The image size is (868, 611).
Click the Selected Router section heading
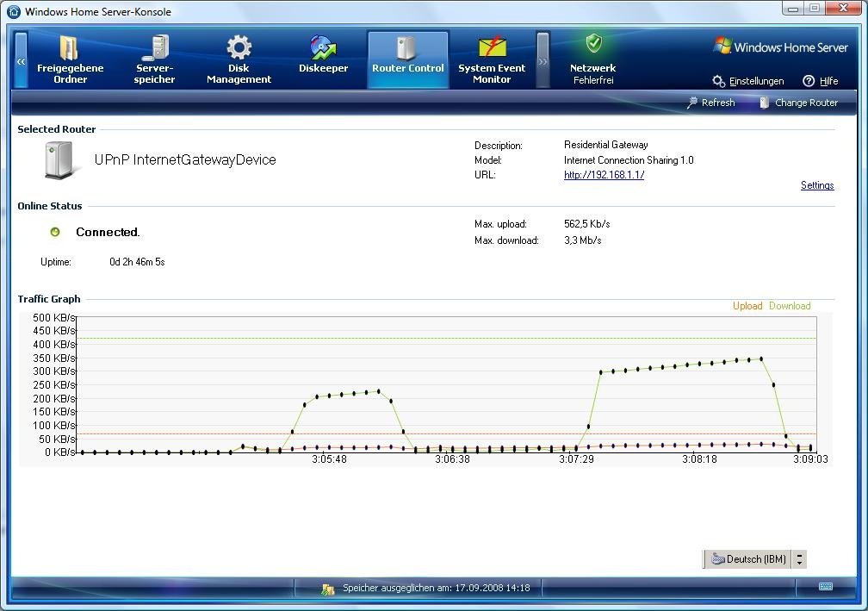click(x=57, y=129)
